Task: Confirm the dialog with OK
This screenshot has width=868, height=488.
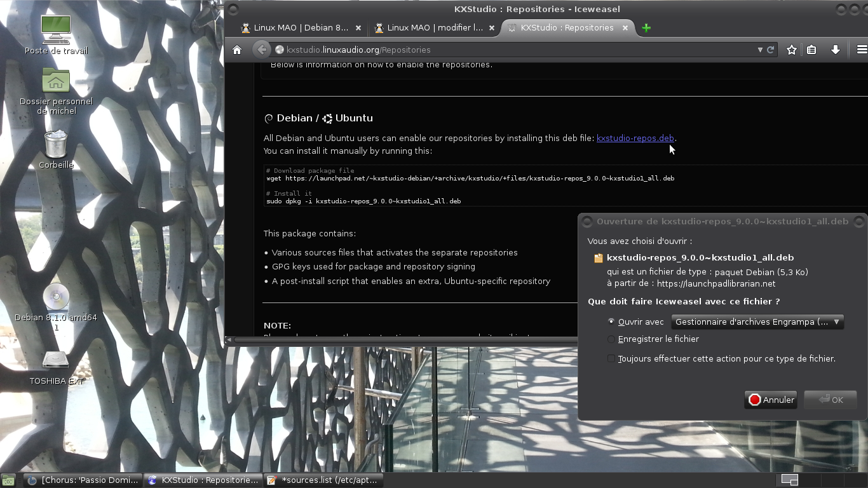Action: point(831,400)
